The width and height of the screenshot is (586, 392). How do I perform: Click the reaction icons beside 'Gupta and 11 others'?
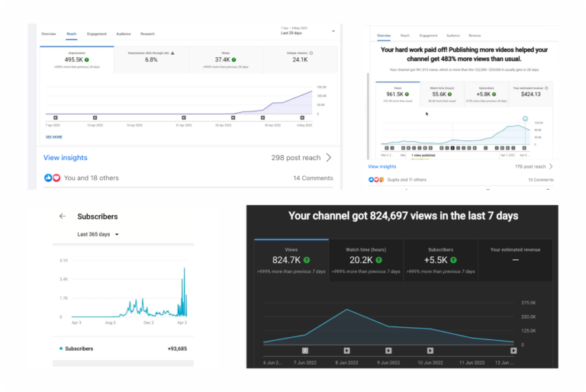tap(375, 180)
